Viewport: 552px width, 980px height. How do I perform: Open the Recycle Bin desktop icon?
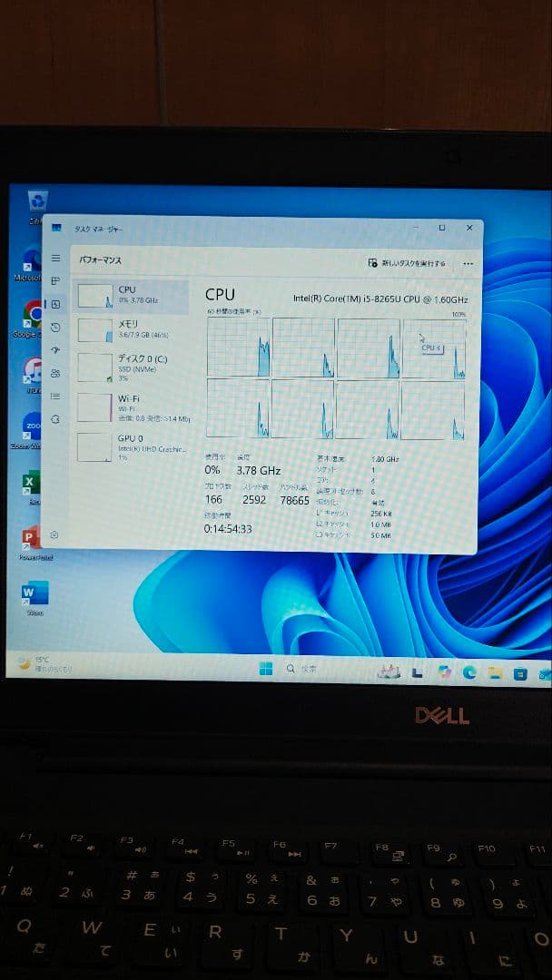coord(37,206)
